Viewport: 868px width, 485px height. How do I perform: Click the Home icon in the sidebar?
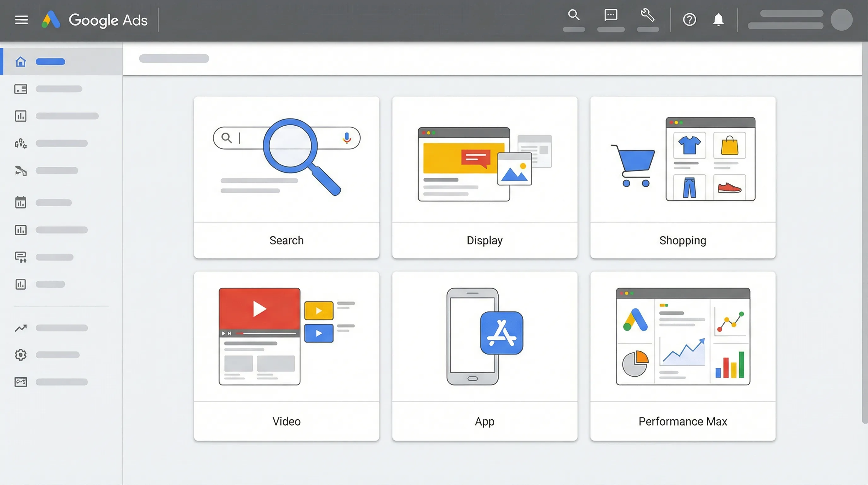pyautogui.click(x=20, y=61)
